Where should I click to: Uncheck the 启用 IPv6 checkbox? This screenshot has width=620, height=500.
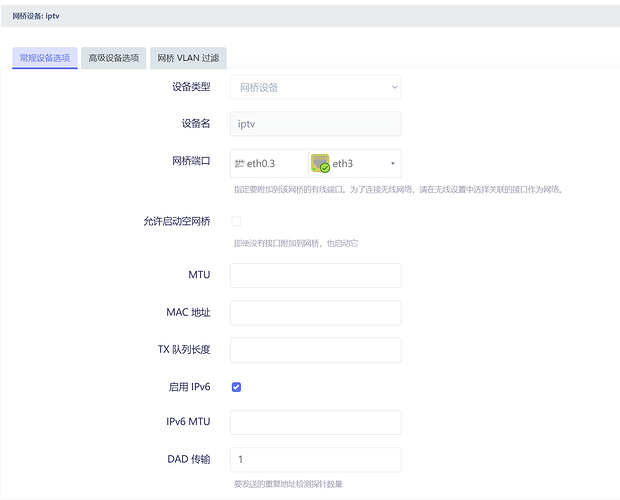click(x=236, y=387)
